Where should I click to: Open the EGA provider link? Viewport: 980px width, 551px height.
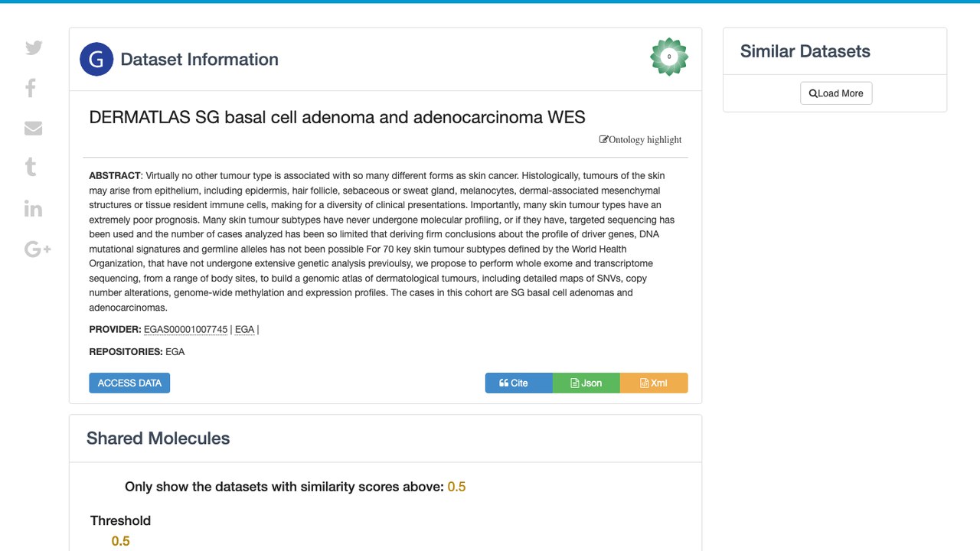click(x=244, y=329)
